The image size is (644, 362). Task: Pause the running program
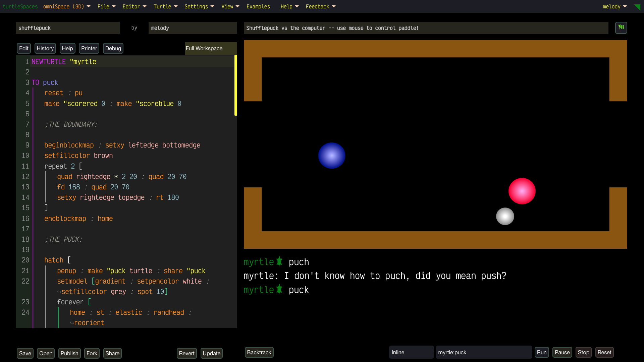tap(562, 352)
